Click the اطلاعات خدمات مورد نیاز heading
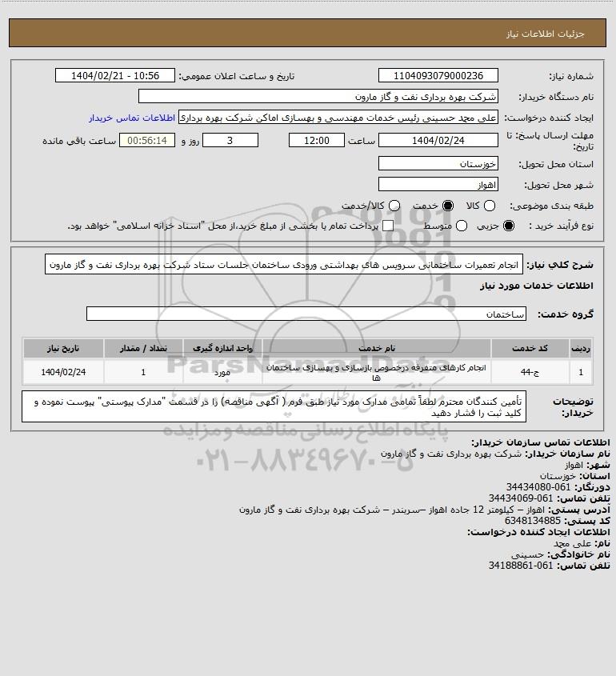Image resolution: width=616 pixels, height=676 pixels. click(x=537, y=286)
